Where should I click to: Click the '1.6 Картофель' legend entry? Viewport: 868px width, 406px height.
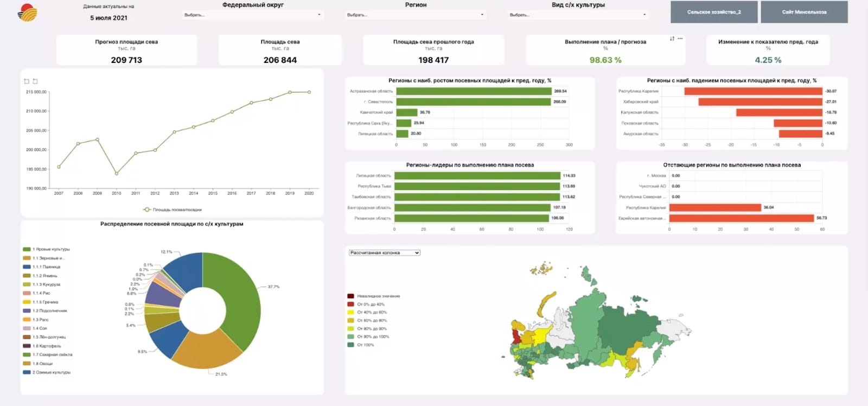click(x=42, y=346)
